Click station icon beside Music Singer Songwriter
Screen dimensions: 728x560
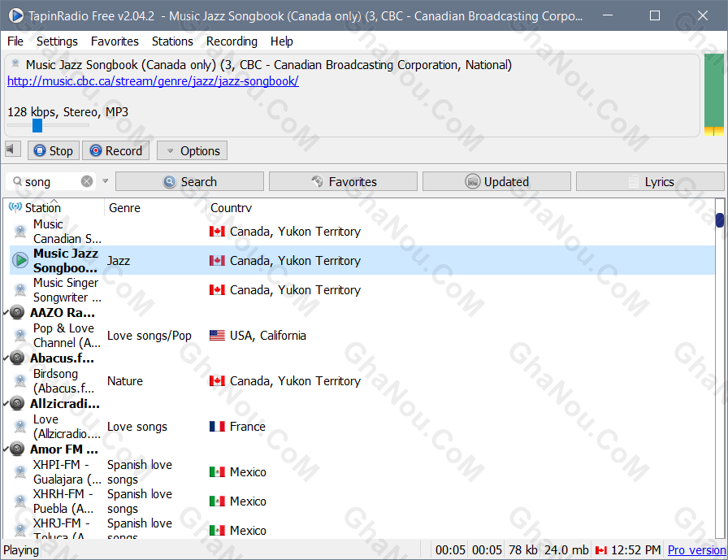(x=20, y=289)
